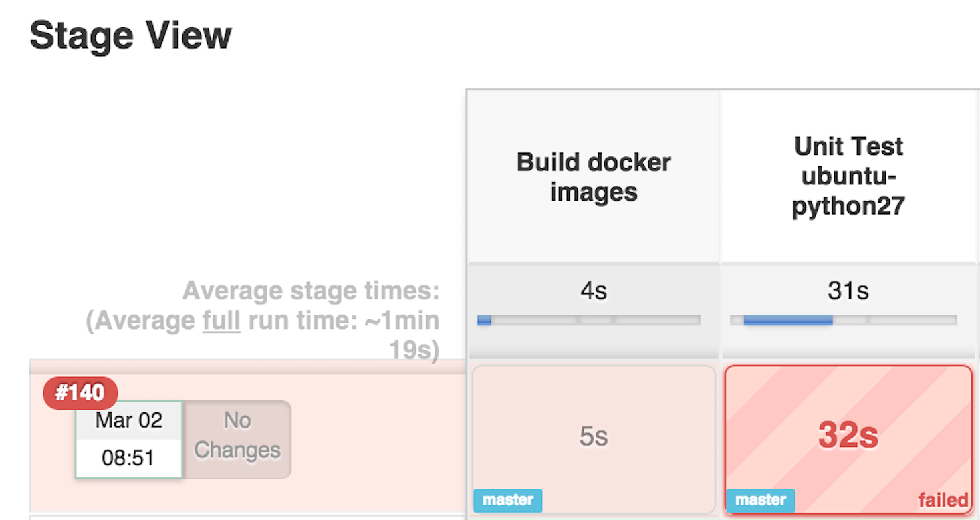Click the Stage View heading
980x520 pixels.
[131, 35]
